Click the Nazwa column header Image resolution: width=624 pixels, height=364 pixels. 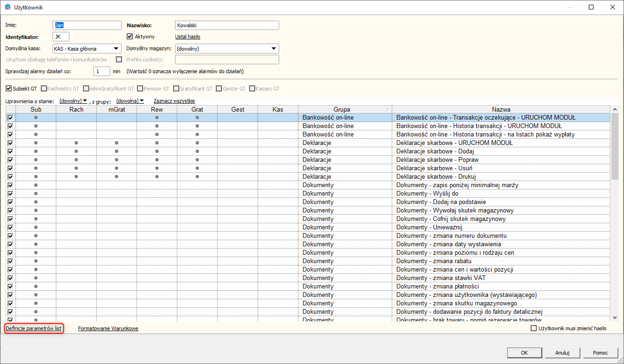(501, 109)
